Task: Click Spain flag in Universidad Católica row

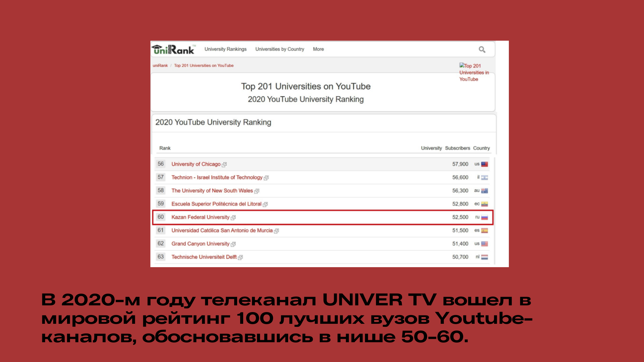Action: point(485,231)
